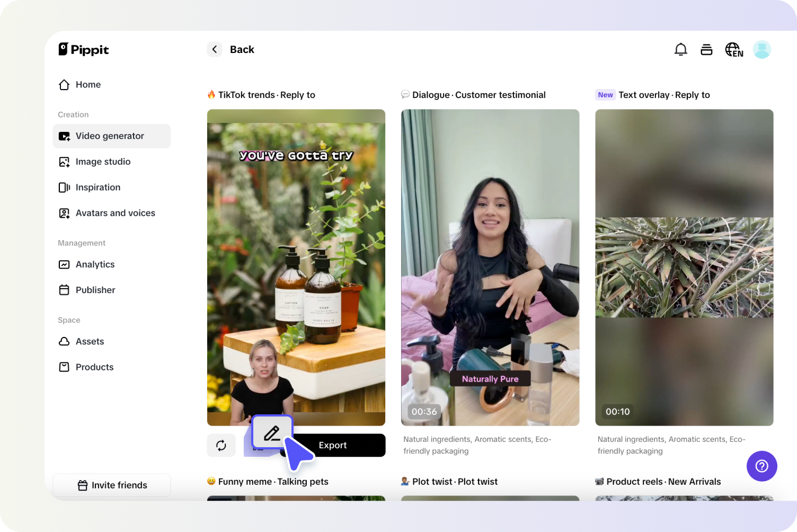The image size is (797, 532).
Task: Select the TikTok trends video thumbnail
Action: tap(296, 268)
